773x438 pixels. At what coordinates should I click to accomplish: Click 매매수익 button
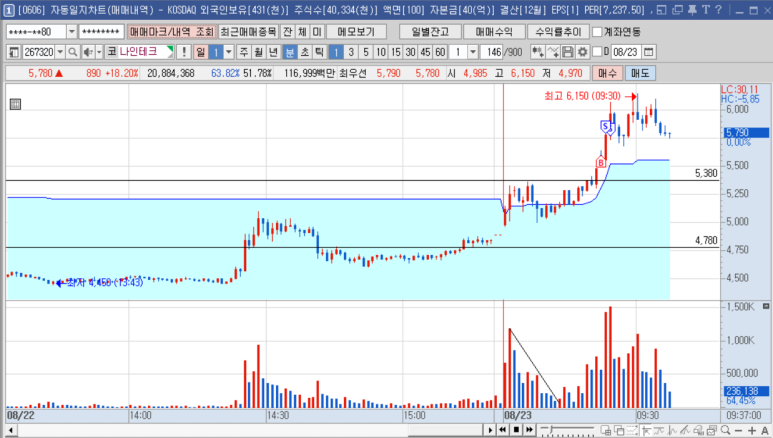point(494,32)
